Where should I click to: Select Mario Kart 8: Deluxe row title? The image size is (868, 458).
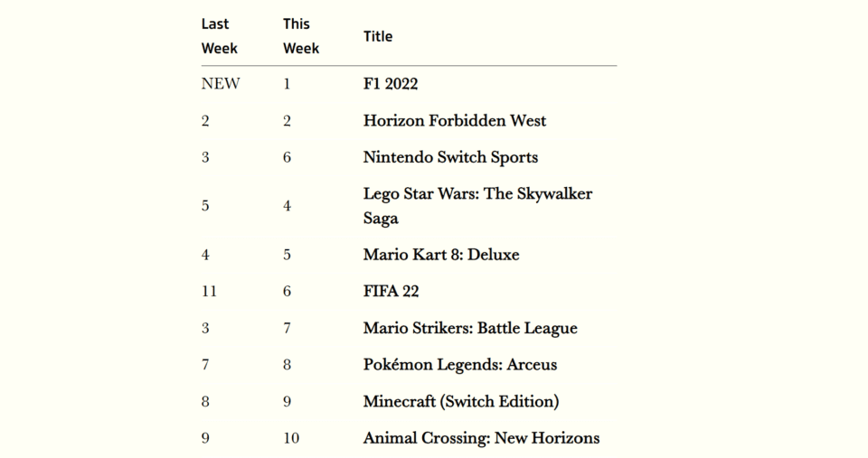coord(441,255)
